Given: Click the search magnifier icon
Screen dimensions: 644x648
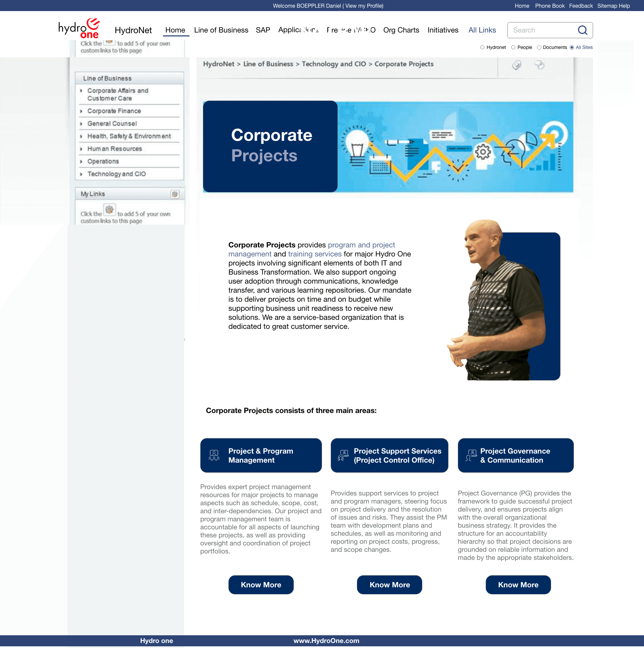Looking at the screenshot, I should pyautogui.click(x=583, y=30).
